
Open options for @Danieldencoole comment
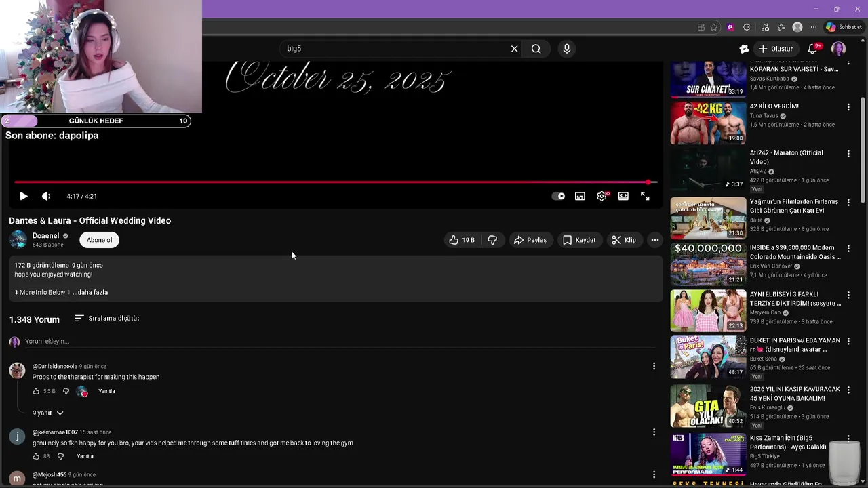654,366
